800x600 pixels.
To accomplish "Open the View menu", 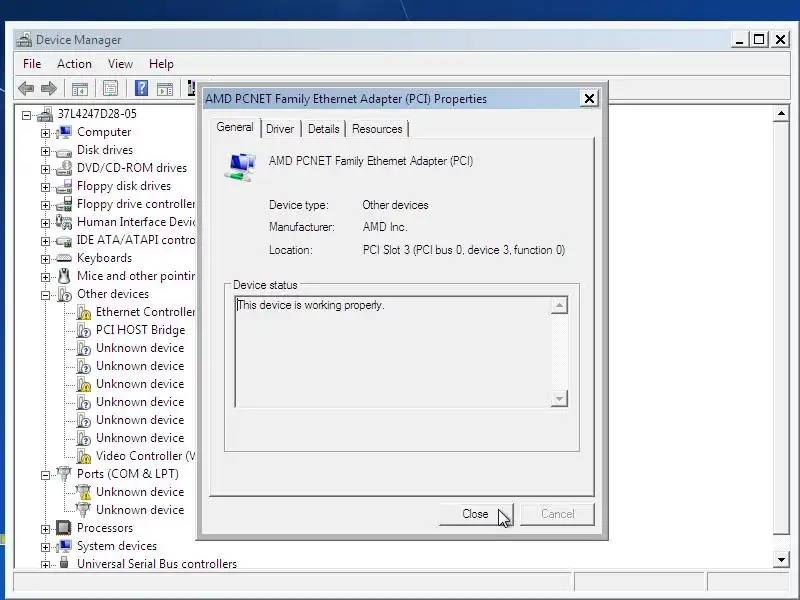I will (120, 64).
